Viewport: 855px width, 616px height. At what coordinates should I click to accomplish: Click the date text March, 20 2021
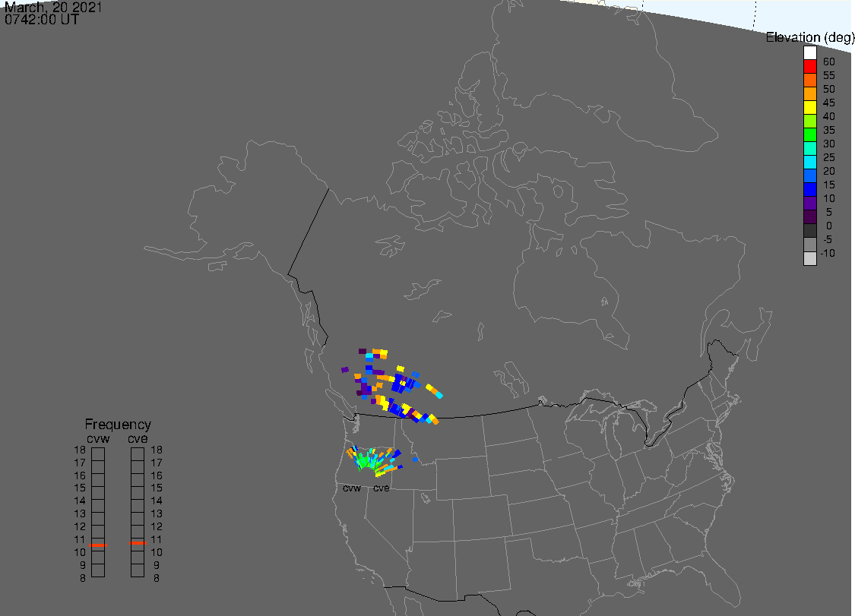(53, 8)
